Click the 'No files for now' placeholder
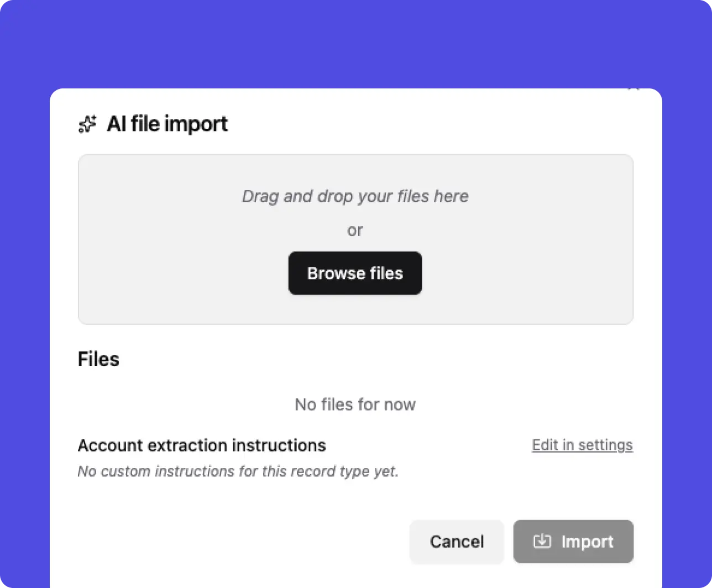The height and width of the screenshot is (588, 712). pyautogui.click(x=355, y=405)
